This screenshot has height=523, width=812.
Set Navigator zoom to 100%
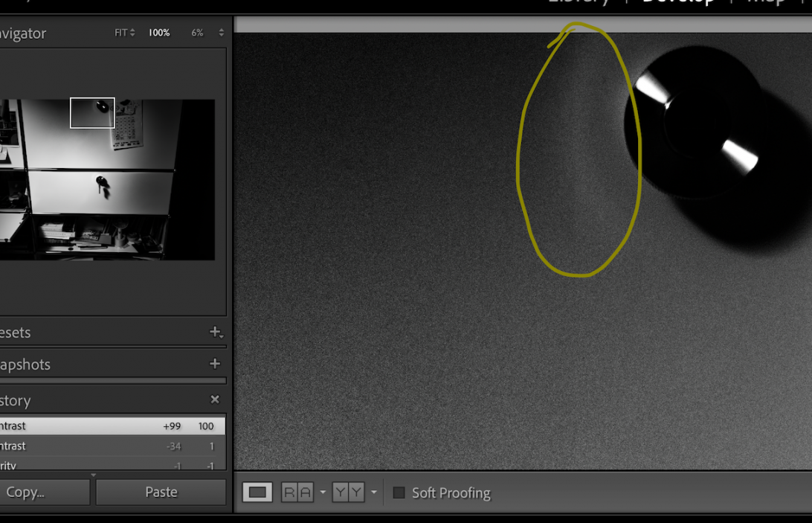158,33
